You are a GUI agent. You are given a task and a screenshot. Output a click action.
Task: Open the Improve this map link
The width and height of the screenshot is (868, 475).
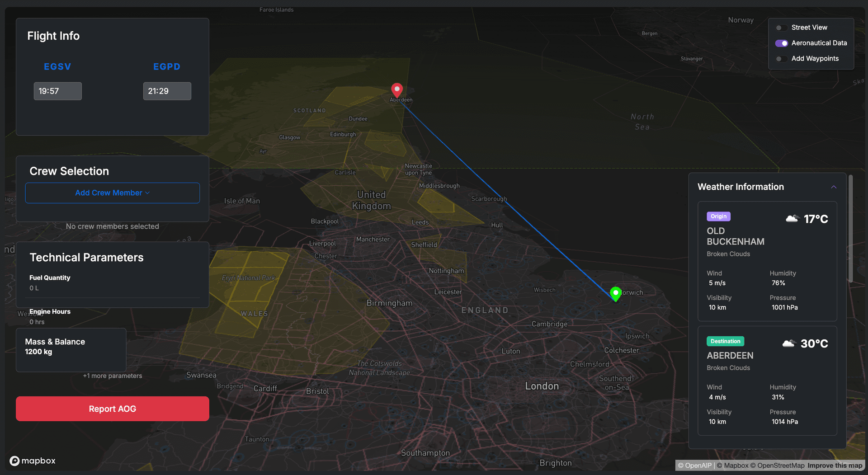(x=835, y=466)
